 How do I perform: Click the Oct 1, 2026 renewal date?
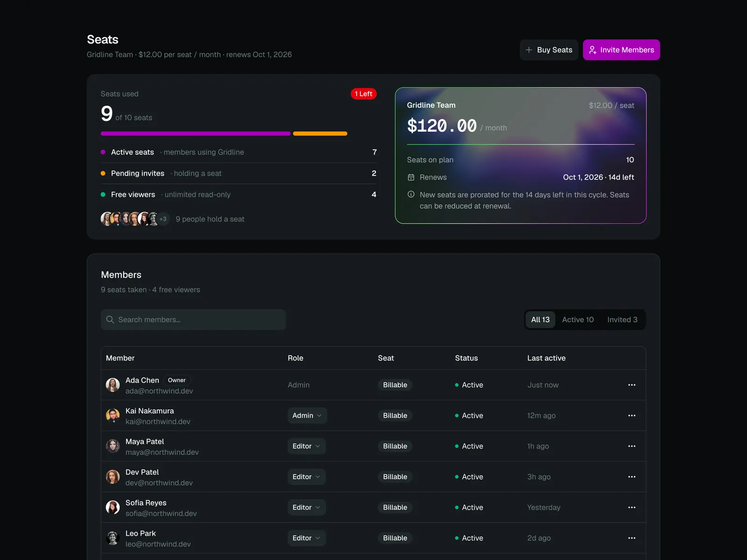click(x=583, y=177)
